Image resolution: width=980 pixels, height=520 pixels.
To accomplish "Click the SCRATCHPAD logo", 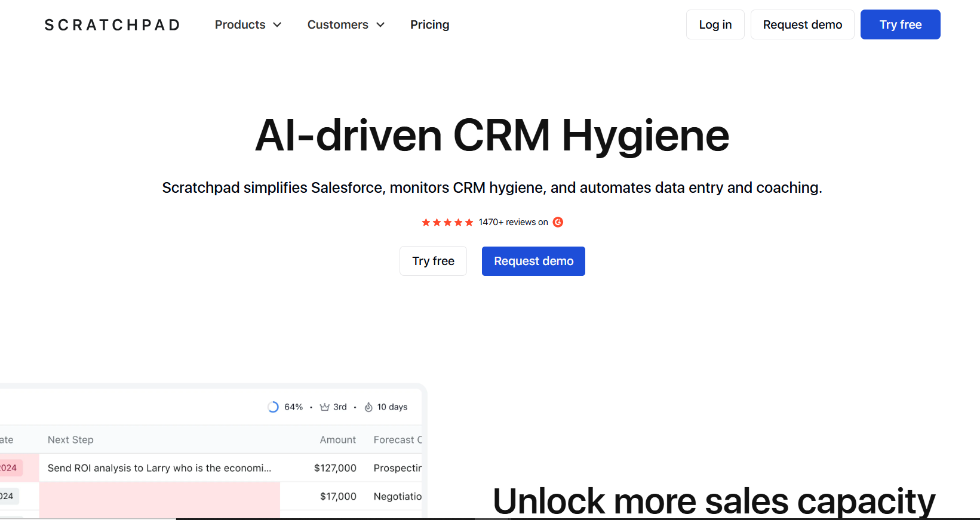I will (x=112, y=25).
